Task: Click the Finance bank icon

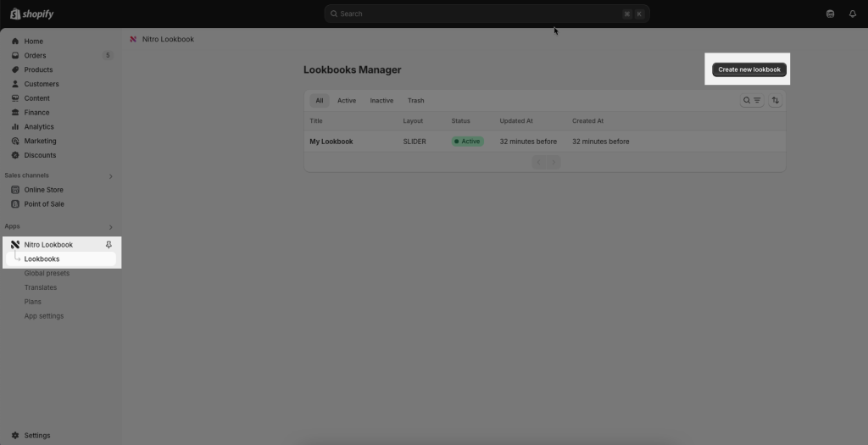Action: tap(15, 113)
